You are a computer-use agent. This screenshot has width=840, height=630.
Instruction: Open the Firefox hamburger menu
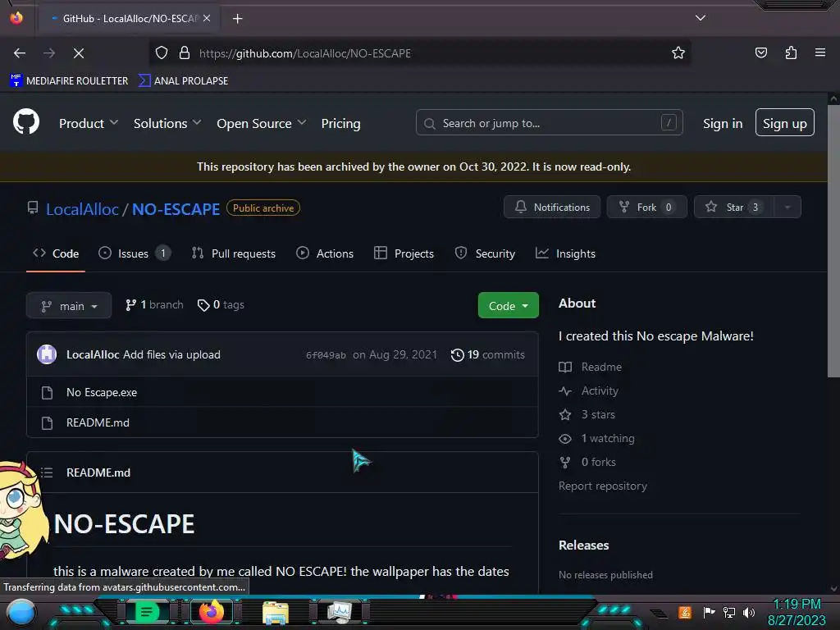819,52
